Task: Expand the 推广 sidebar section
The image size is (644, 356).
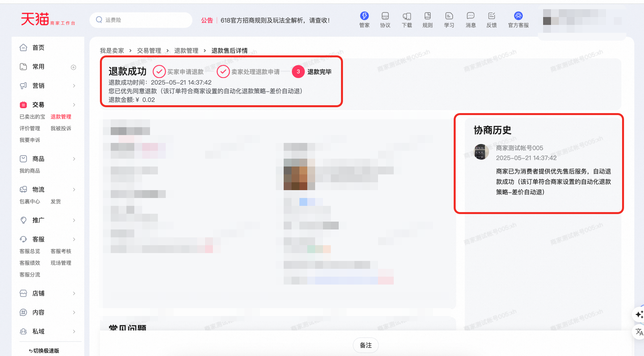Action: coord(38,220)
